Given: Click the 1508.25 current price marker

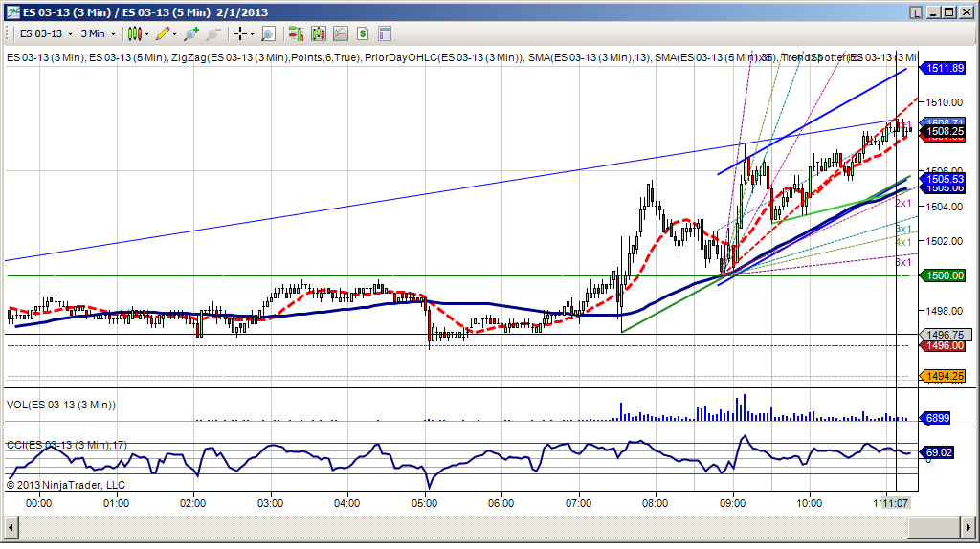Looking at the screenshot, I should tap(944, 131).
